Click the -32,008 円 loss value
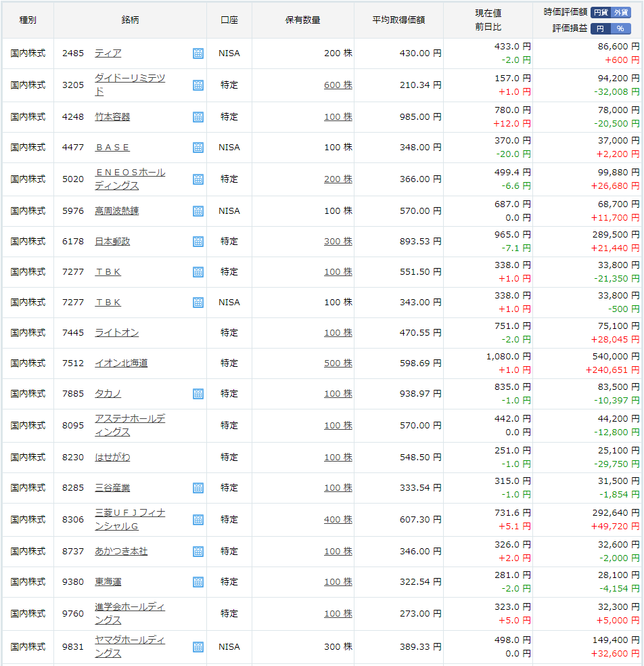644x666 pixels. coord(616,92)
